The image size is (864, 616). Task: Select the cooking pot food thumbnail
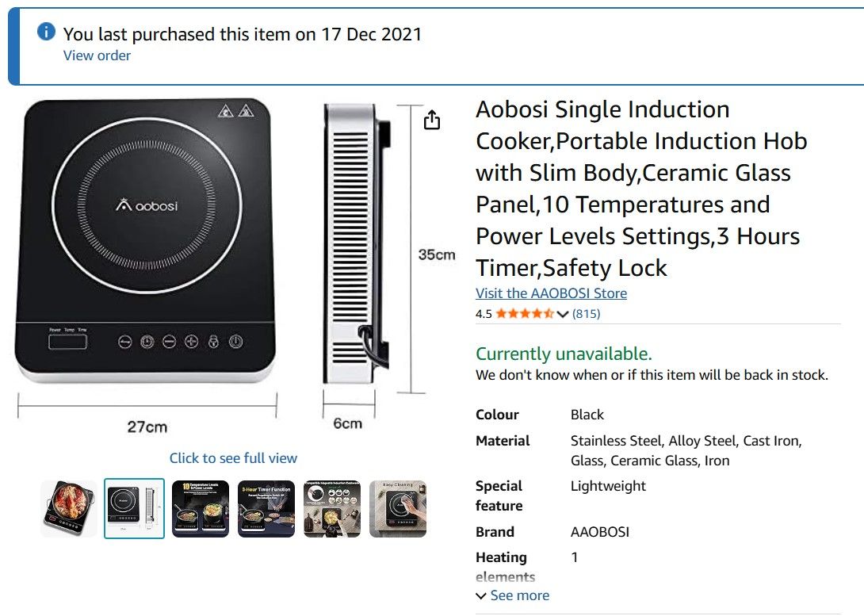pyautogui.click(x=69, y=508)
